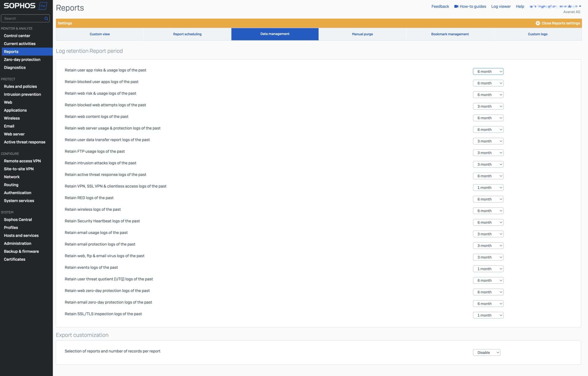Click the Sophos logo
The image size is (588, 376).
point(19,5)
